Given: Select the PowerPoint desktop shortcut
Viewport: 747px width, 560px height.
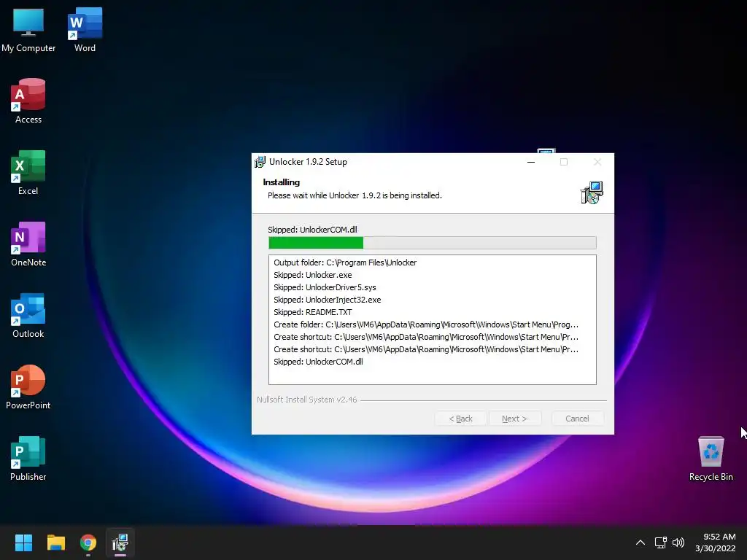Looking at the screenshot, I should coord(28,386).
